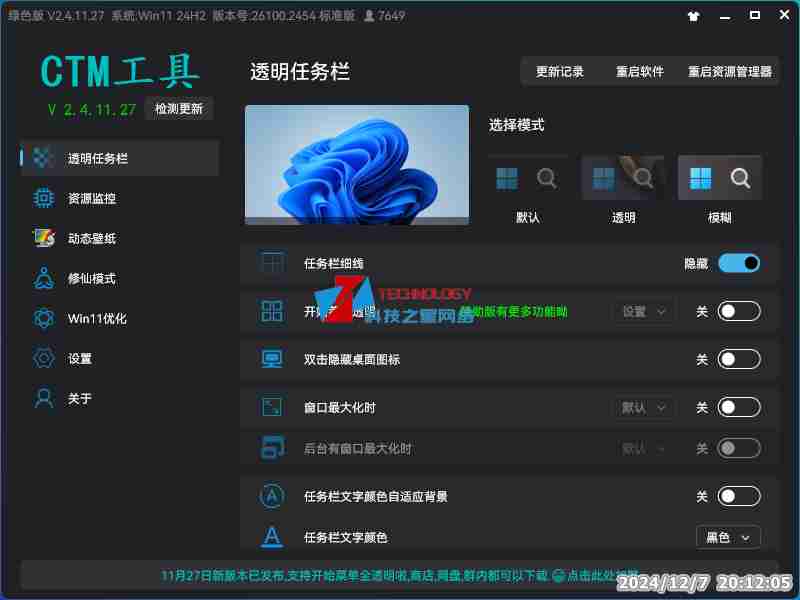The image size is (800, 600).
Task: Click the 透明任务栏 sidebar icon
Action: 43,158
